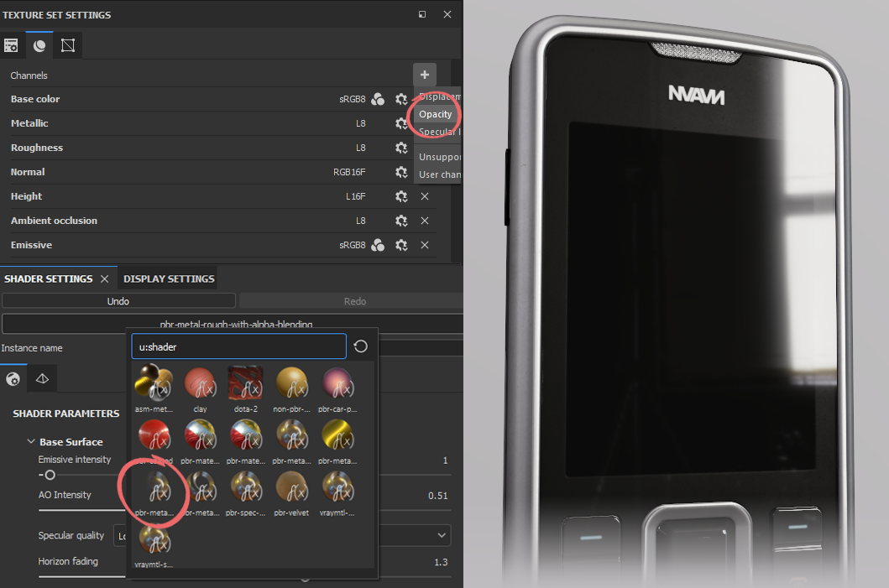This screenshot has height=588, width=889.
Task: Click the Undo button
Action: [118, 301]
